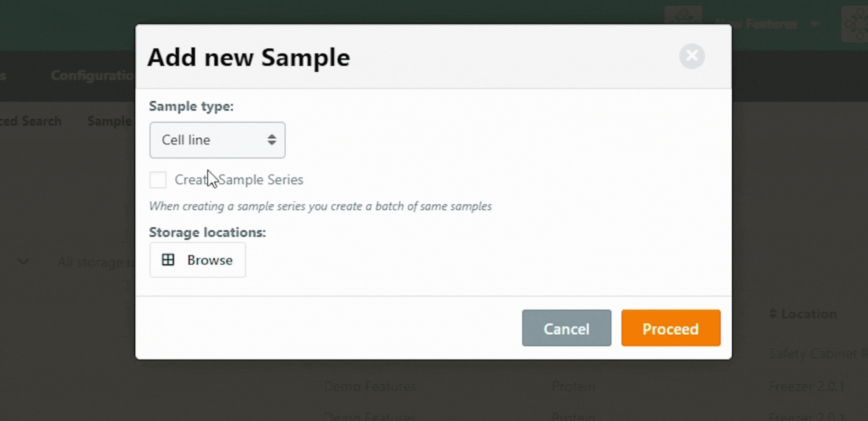Screen dimensions: 868x421
Task: Click the Cancel button
Action: click(566, 328)
